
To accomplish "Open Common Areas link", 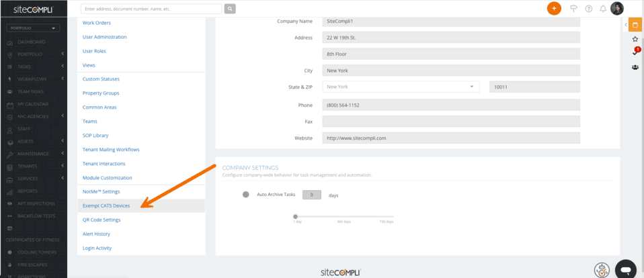I will [99, 107].
